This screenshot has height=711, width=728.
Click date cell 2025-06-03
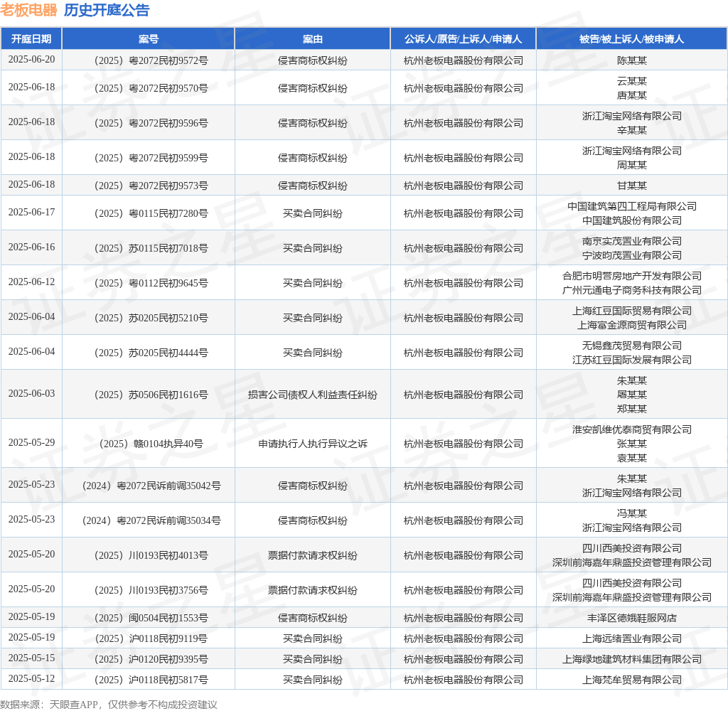tap(31, 393)
